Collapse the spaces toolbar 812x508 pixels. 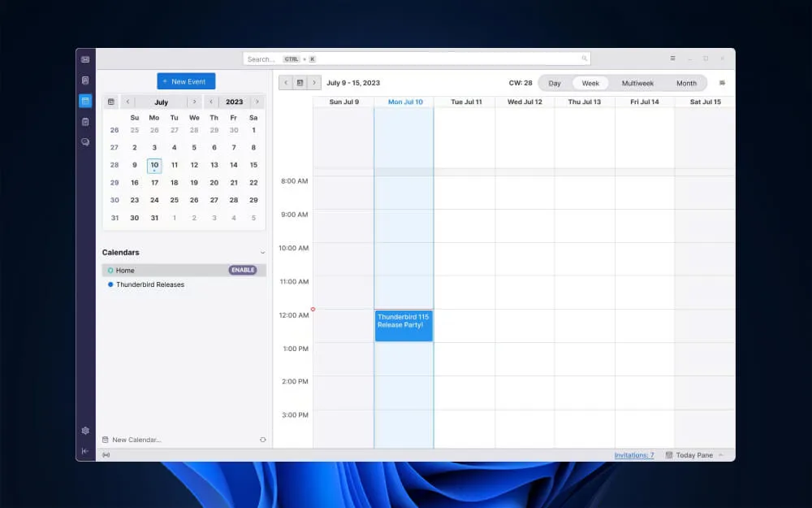click(85, 451)
